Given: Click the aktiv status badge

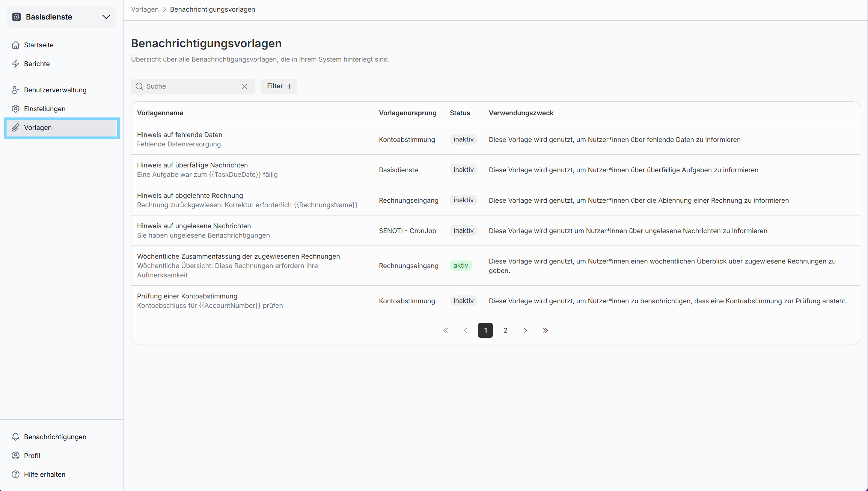Looking at the screenshot, I should coord(461,266).
